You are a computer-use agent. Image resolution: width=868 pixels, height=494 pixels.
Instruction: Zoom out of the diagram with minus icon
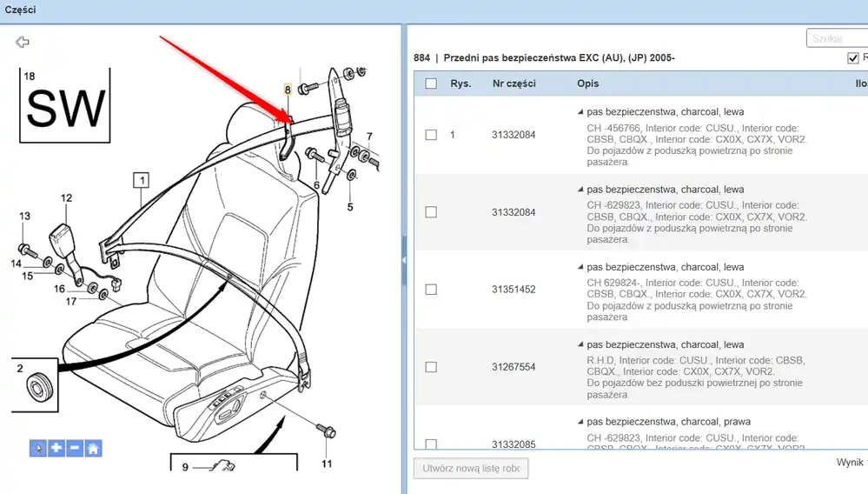click(75, 448)
